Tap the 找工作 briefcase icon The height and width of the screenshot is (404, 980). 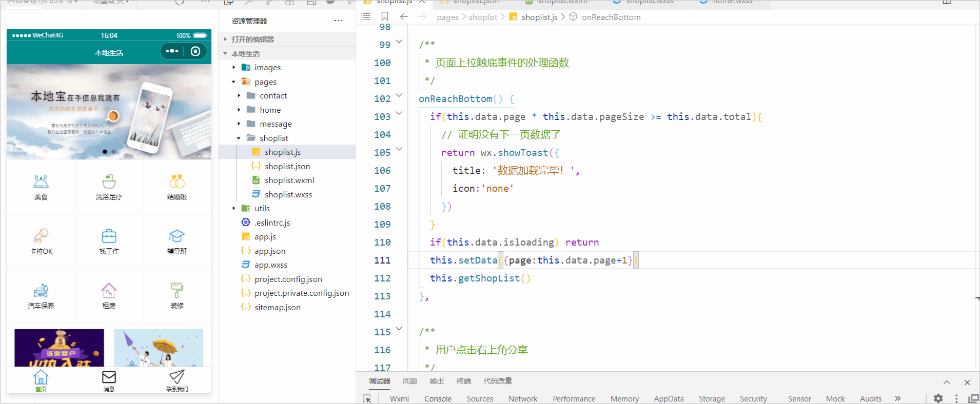(109, 236)
